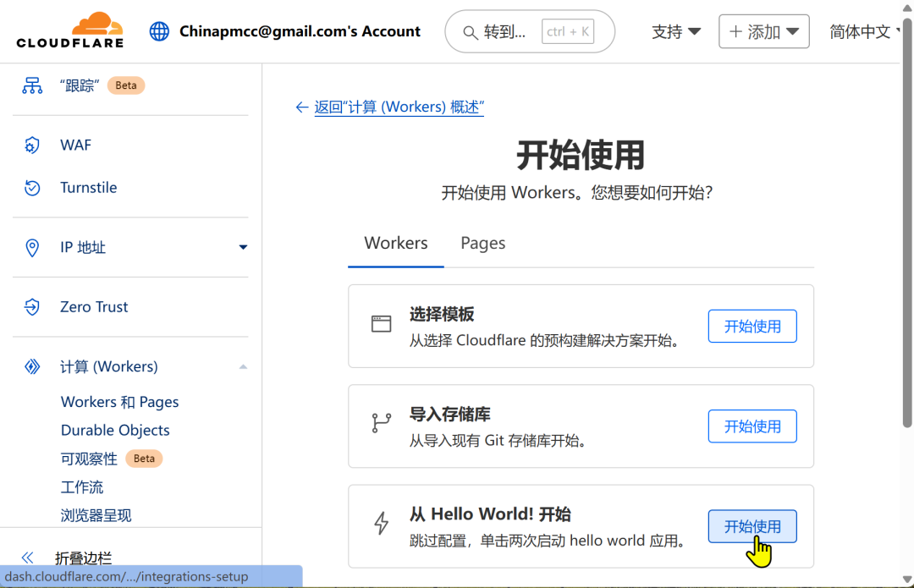Open the 简体中文 language selector

(x=862, y=31)
